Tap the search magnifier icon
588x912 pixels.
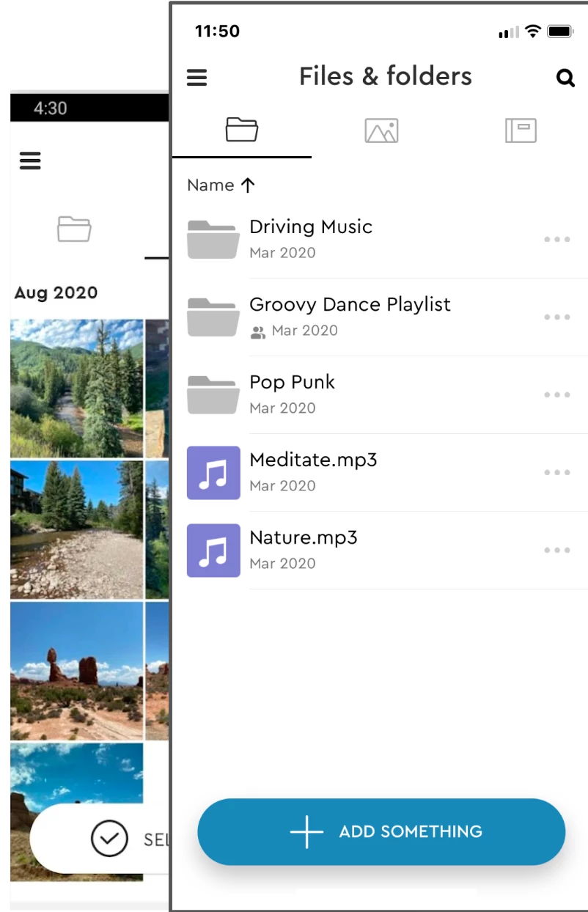(x=565, y=78)
